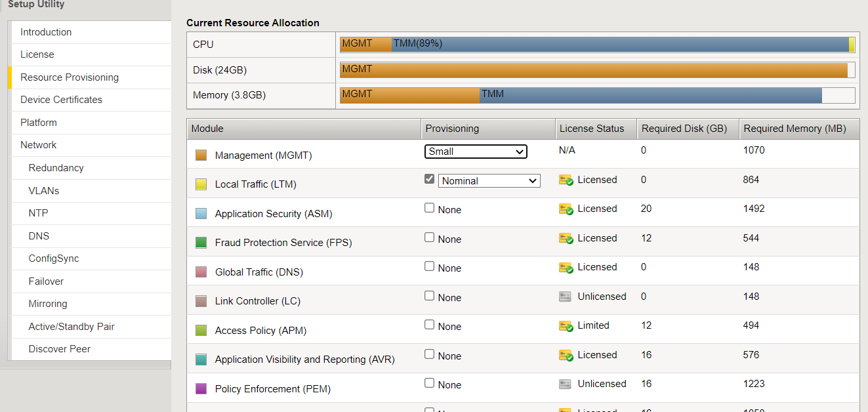The width and height of the screenshot is (868, 412).
Task: Click the Licensed key icon for Local Traffic (LTM)
Action: [566, 180]
